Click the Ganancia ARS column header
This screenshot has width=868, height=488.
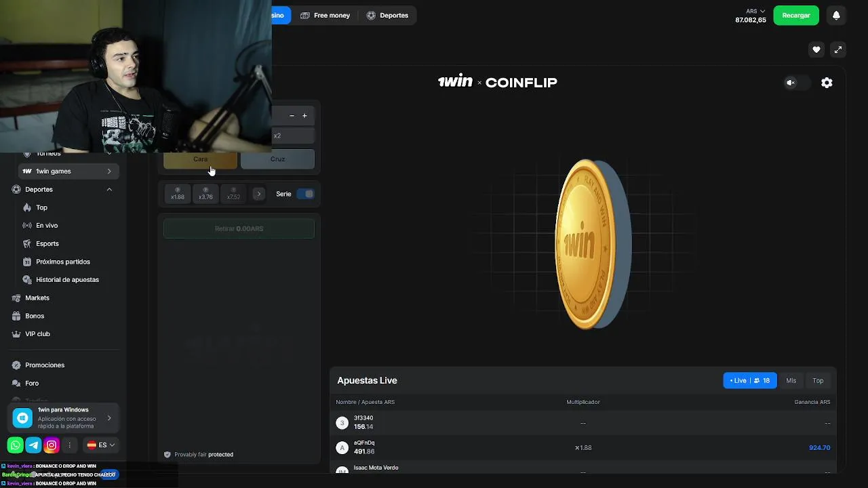click(812, 403)
